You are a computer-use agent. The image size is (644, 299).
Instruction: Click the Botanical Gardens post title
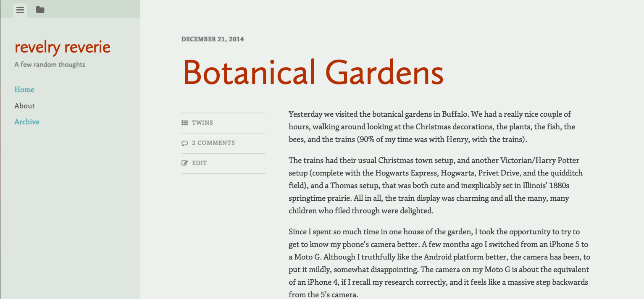tap(313, 72)
